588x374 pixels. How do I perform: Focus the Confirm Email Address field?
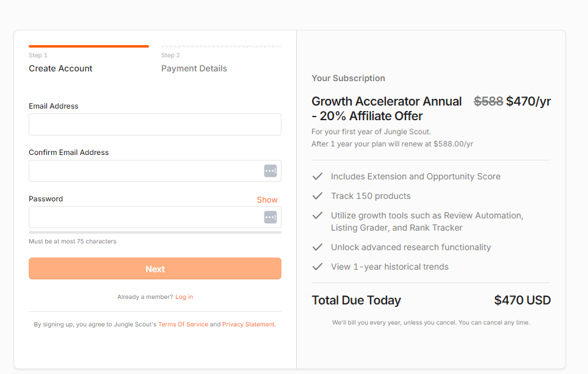point(155,171)
